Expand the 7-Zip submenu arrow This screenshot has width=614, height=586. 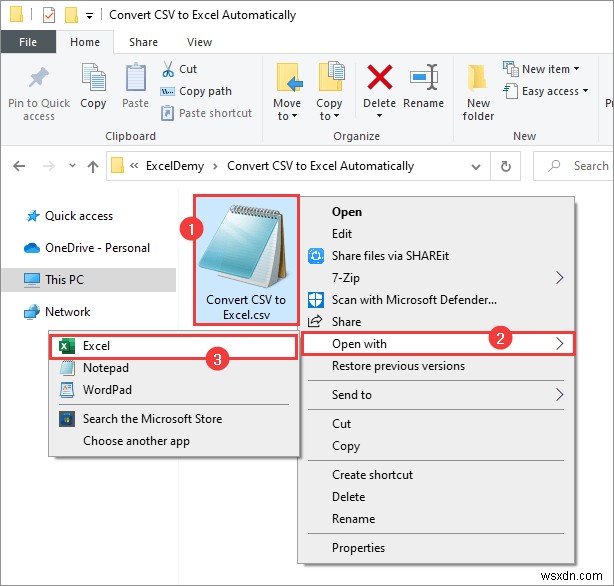560,278
